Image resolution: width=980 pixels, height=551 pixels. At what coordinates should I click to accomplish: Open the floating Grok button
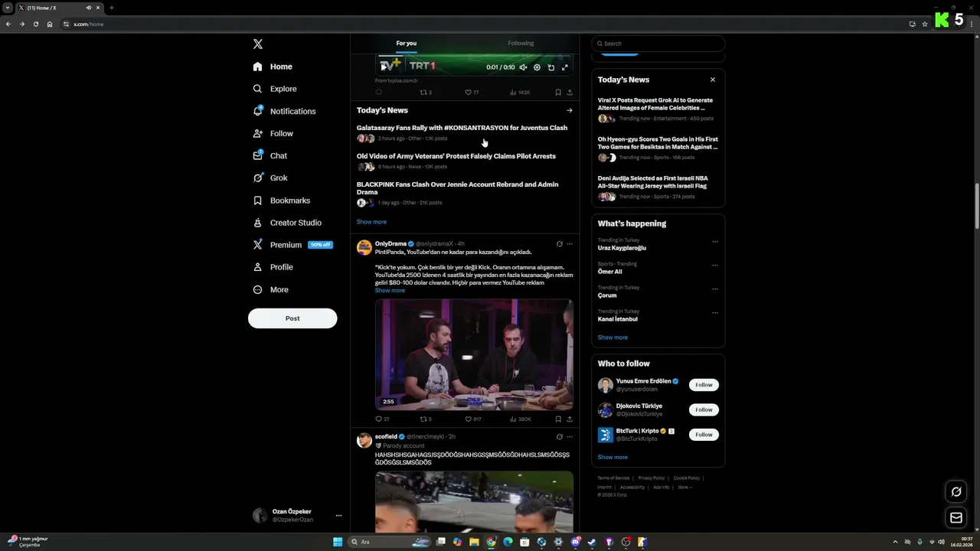coord(956,491)
